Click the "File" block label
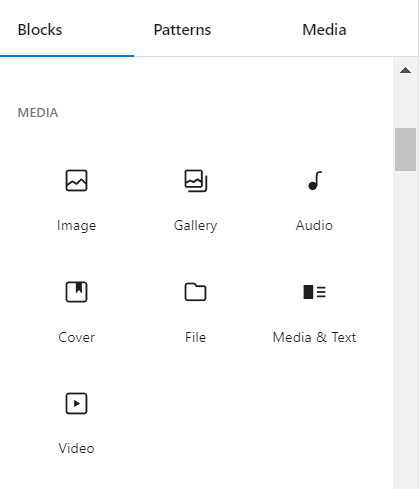Image resolution: width=420 pixels, height=489 pixels. point(195,337)
